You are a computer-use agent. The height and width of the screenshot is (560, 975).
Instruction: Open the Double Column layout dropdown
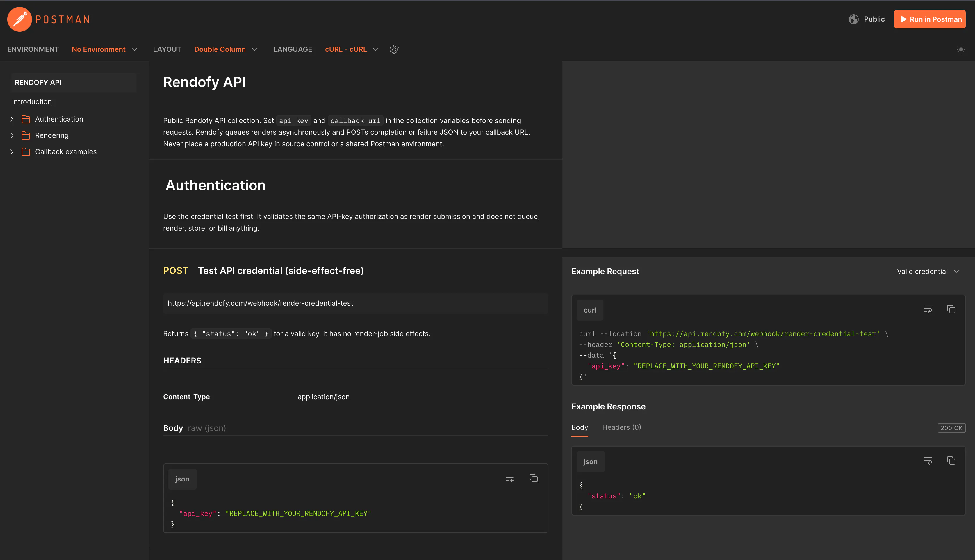[226, 49]
